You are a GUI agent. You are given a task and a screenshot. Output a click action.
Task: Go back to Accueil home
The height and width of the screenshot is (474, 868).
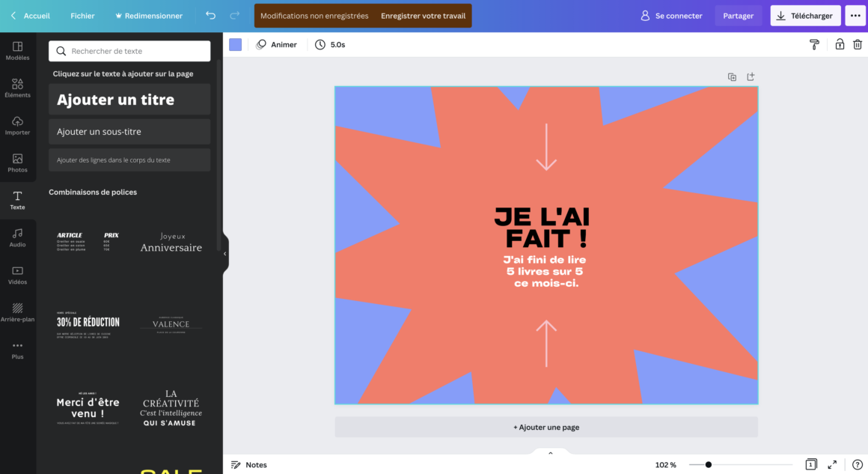click(31, 16)
